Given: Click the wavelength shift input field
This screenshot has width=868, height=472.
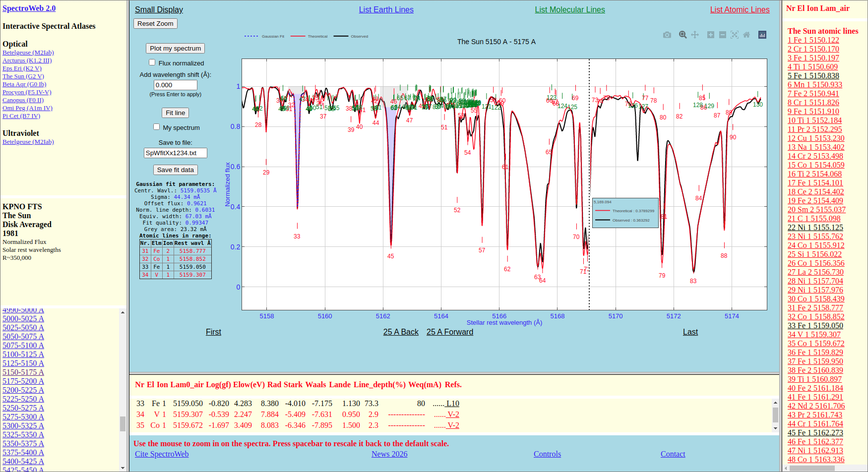Looking at the screenshot, I should coord(175,85).
